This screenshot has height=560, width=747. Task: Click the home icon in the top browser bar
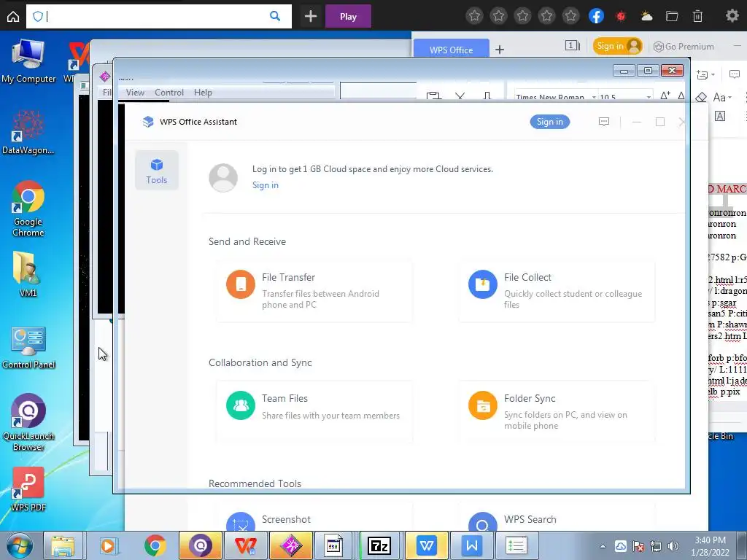click(x=13, y=17)
